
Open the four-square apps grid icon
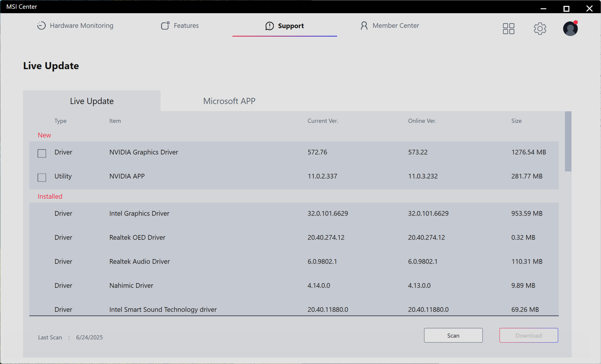[509, 29]
